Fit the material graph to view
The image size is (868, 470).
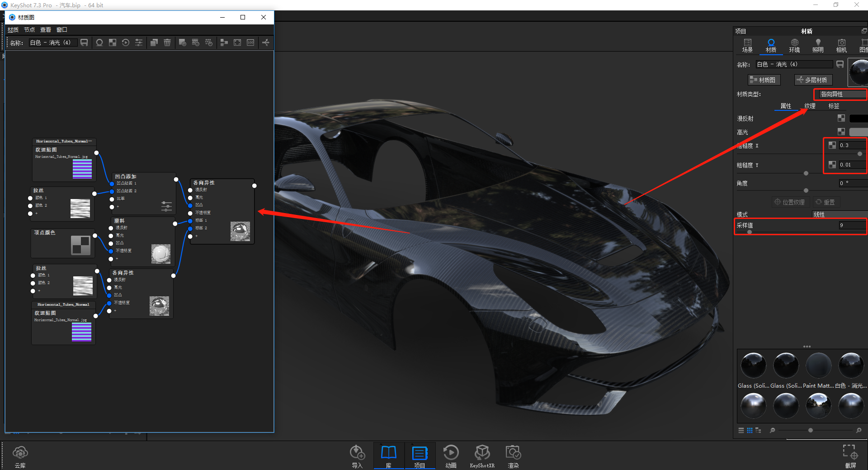(x=237, y=43)
